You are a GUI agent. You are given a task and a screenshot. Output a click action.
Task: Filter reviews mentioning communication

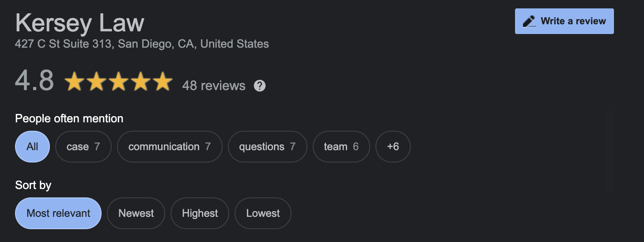(169, 147)
